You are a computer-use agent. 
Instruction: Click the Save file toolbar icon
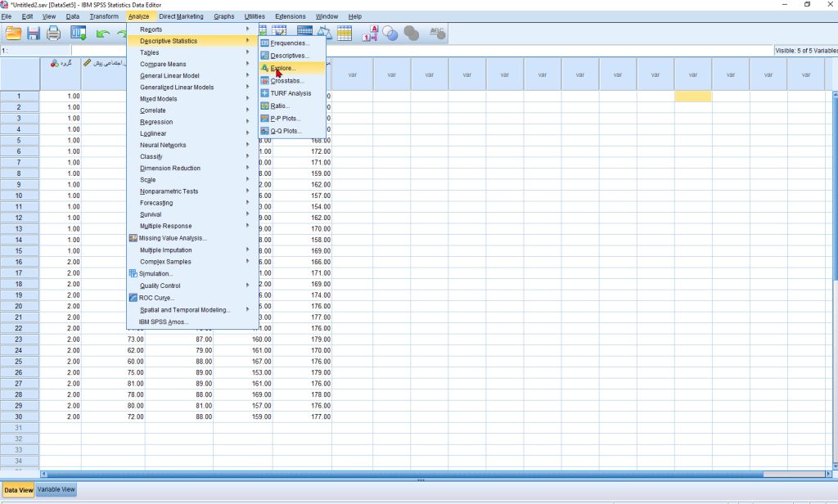pyautogui.click(x=34, y=34)
